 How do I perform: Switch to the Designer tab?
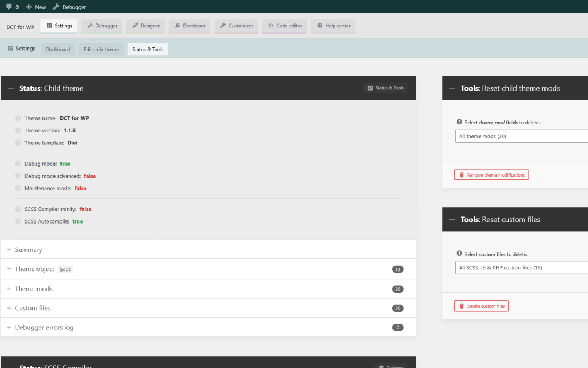[146, 26]
